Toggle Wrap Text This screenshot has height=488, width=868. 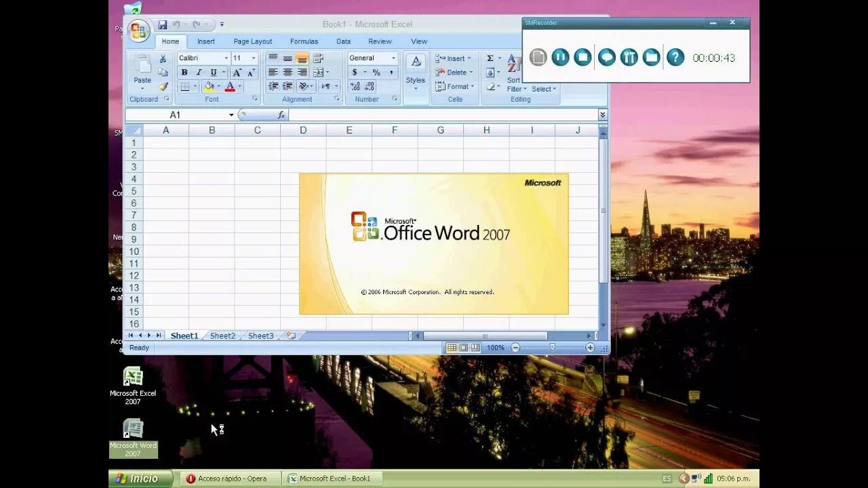[x=318, y=58]
